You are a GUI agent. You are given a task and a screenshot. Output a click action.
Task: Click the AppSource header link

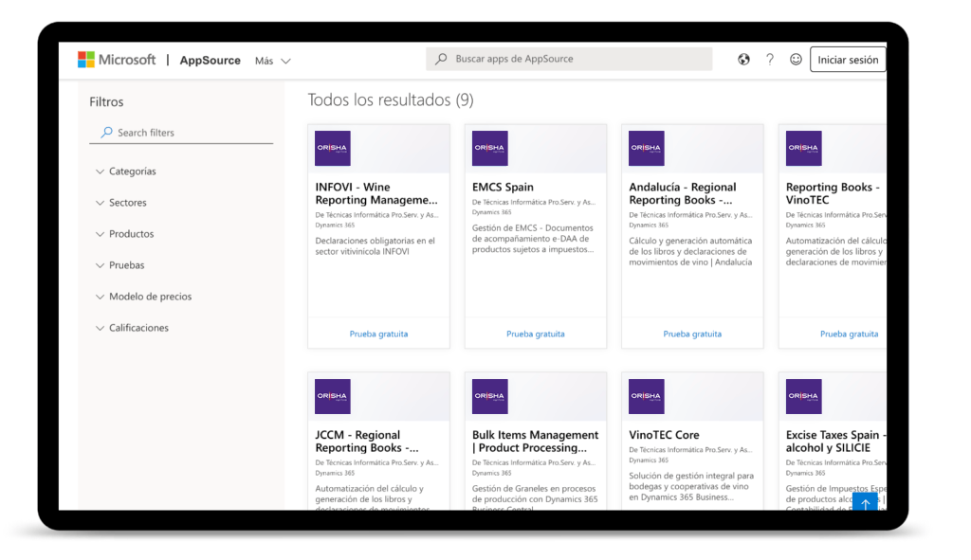click(210, 60)
